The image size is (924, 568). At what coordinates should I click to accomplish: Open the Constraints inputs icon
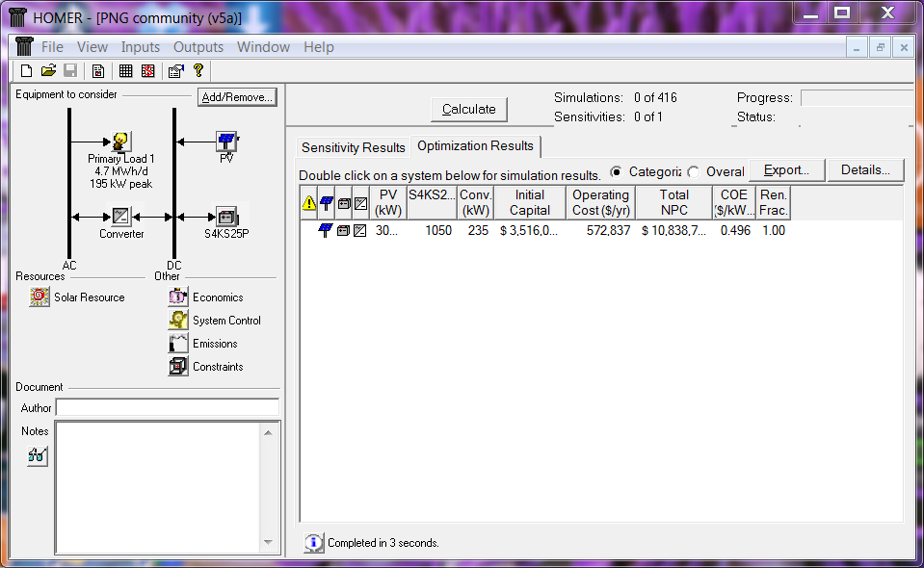click(178, 366)
